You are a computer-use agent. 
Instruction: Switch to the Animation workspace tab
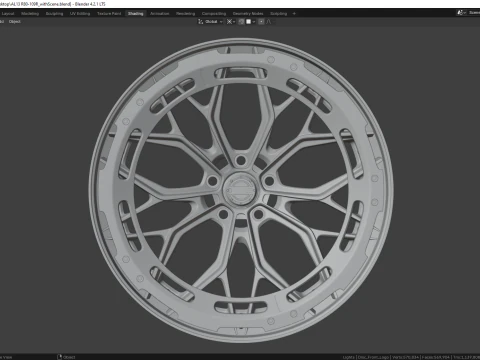pos(160,14)
